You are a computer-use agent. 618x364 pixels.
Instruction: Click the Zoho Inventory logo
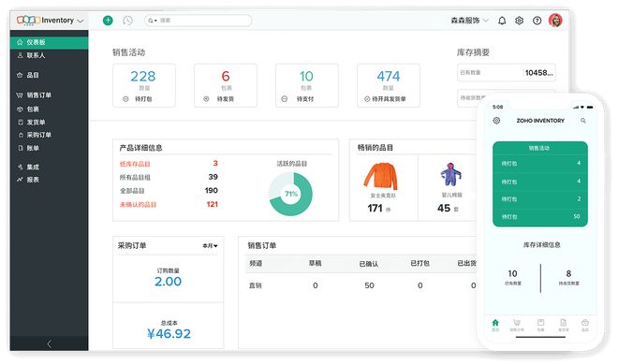[x=28, y=20]
